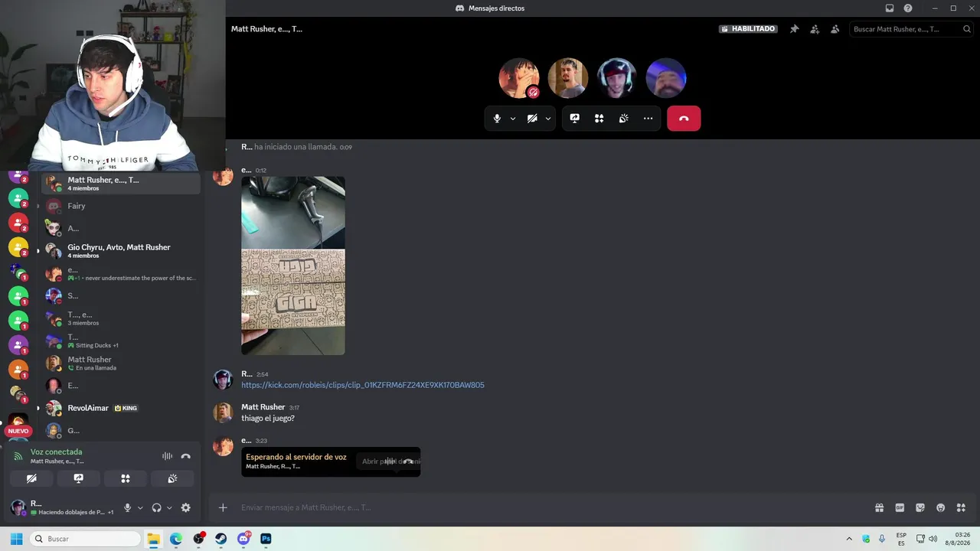Open microphone options arrow in call controls
The image size is (980, 551).
click(x=513, y=119)
